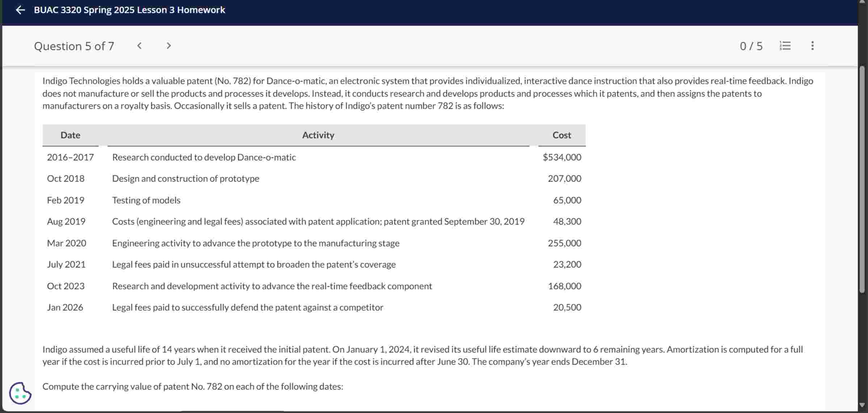The width and height of the screenshot is (868, 413).
Task: Select the numbered list overview icon
Action: click(785, 46)
